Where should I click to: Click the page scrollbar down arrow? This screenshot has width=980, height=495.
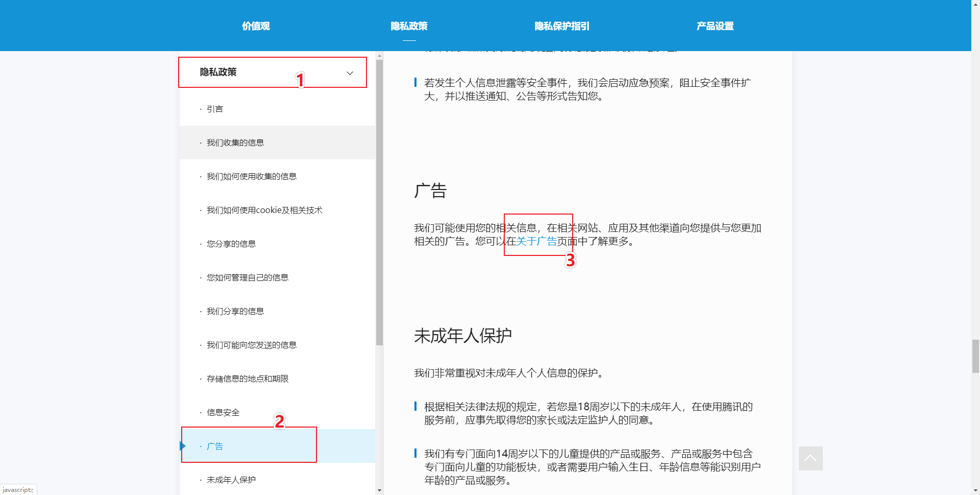point(975,491)
